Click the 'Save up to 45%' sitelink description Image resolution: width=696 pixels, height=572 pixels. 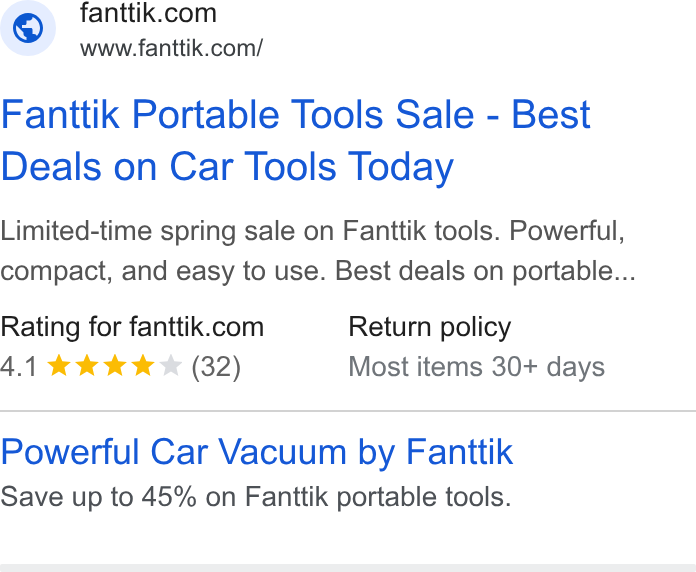pos(256,497)
